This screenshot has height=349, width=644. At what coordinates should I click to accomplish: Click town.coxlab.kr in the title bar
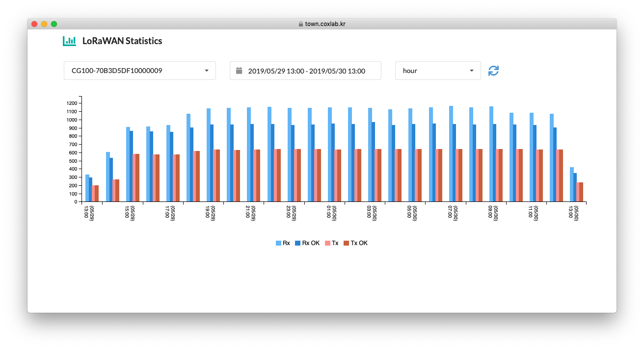click(x=325, y=24)
